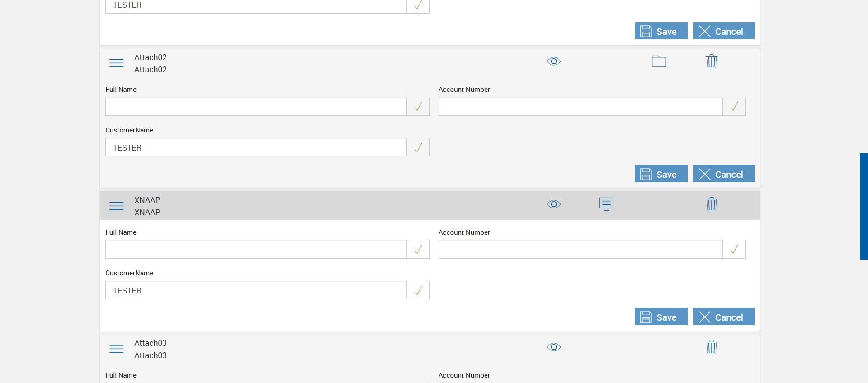Screen dimensions: 868x383
Task: Click the hamburger menu icon beside Attach02
Action: (116, 63)
